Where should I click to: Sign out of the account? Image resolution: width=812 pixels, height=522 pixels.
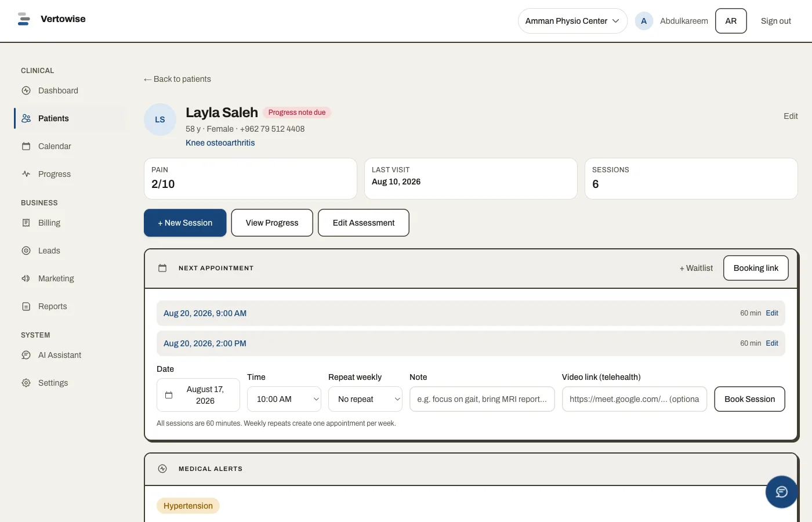(775, 21)
